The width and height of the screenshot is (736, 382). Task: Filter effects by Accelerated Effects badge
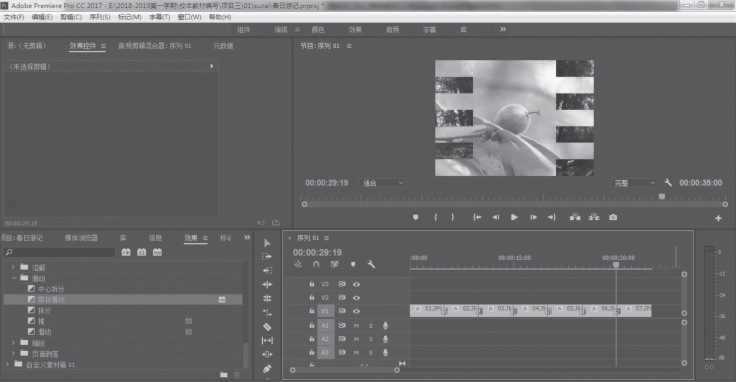click(126, 252)
